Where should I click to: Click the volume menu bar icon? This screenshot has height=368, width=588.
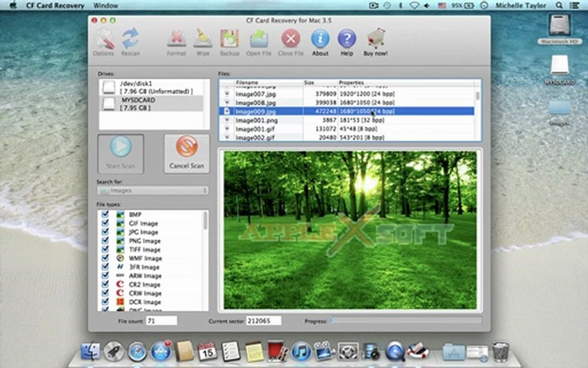pyautogui.click(x=427, y=5)
